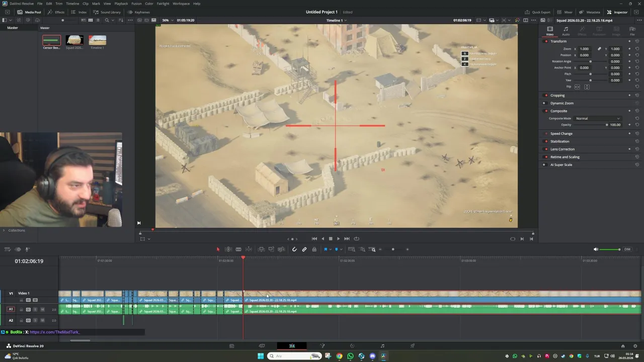Open Chrome from the taskbar
The image size is (644, 362).
point(339,356)
